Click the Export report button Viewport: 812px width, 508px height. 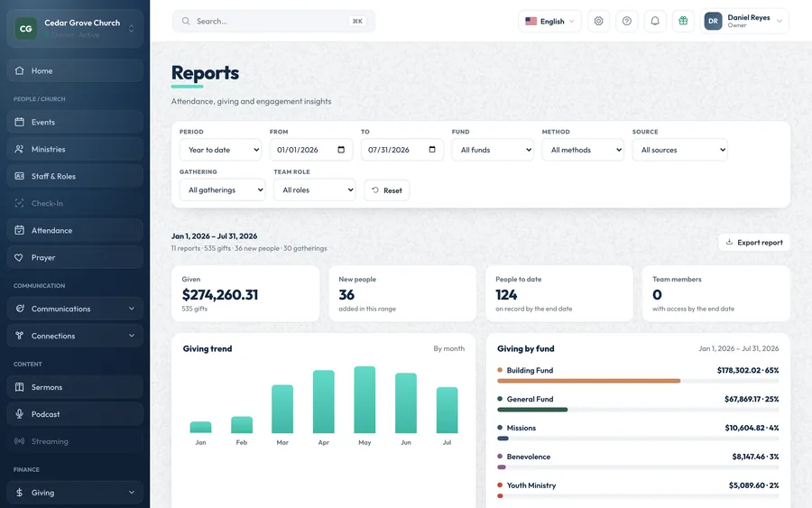tap(754, 243)
